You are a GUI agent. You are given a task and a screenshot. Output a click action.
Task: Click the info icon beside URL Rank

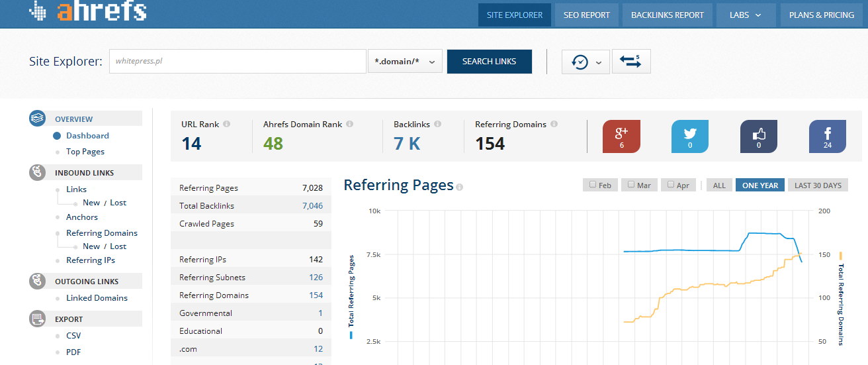point(226,124)
